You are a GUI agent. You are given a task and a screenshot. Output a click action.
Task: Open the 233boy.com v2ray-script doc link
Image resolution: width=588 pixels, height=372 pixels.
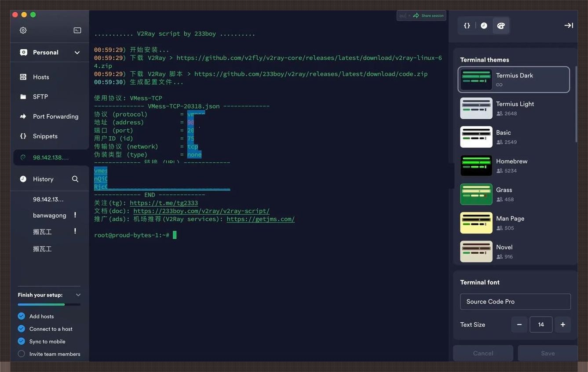(201, 211)
